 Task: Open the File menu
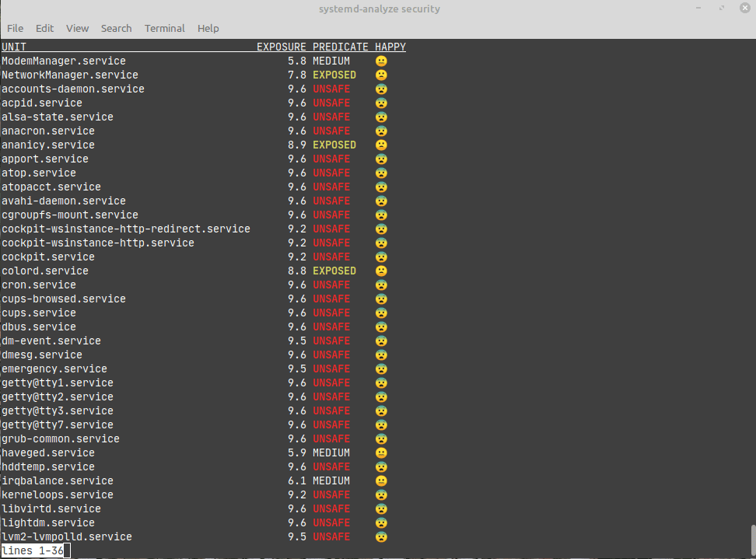pos(15,28)
